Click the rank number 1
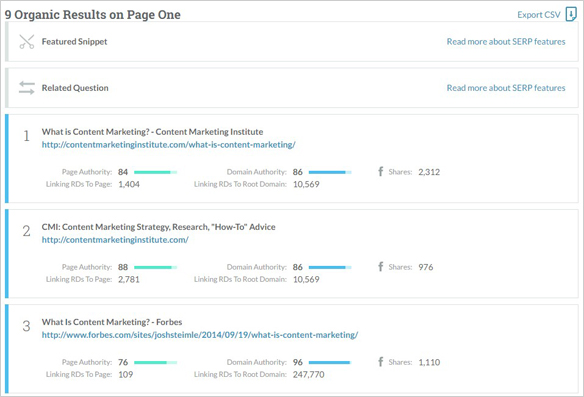584x397 pixels. [26, 136]
